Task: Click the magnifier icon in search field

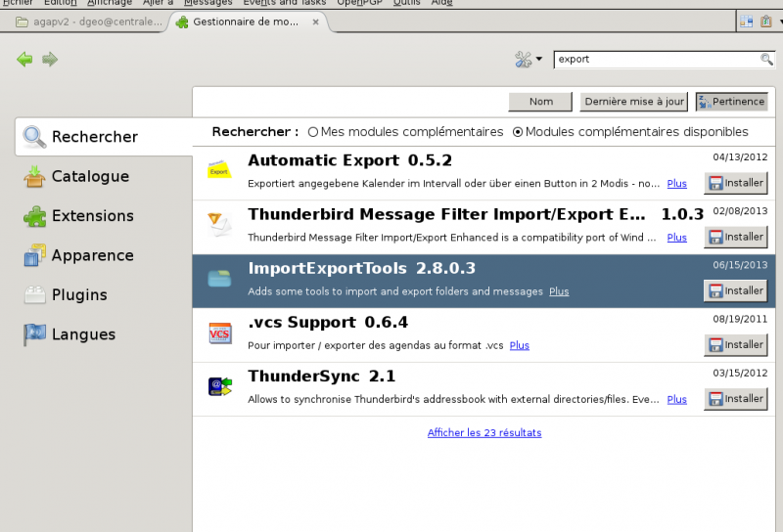Action: [x=766, y=60]
